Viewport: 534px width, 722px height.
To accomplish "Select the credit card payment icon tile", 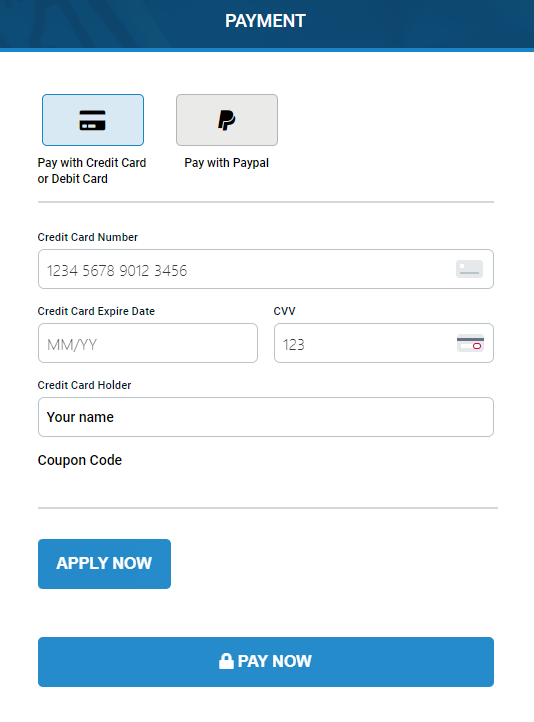I will (x=93, y=120).
